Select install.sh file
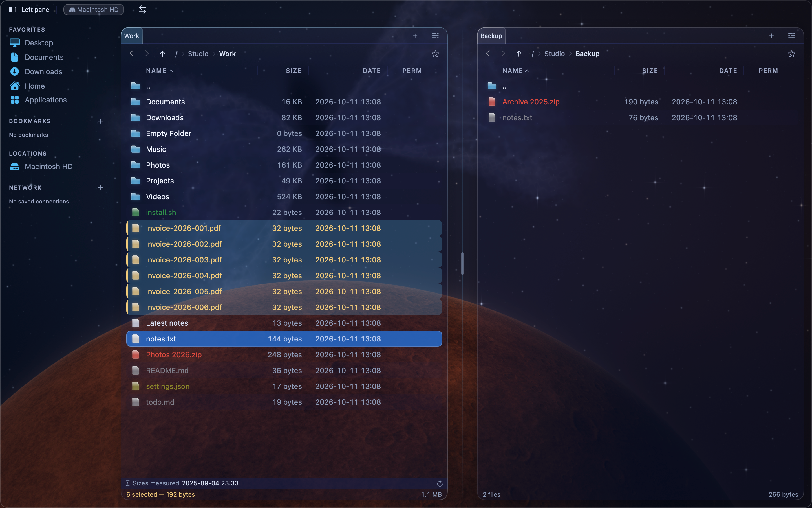The height and width of the screenshot is (508, 812). pyautogui.click(x=284, y=212)
